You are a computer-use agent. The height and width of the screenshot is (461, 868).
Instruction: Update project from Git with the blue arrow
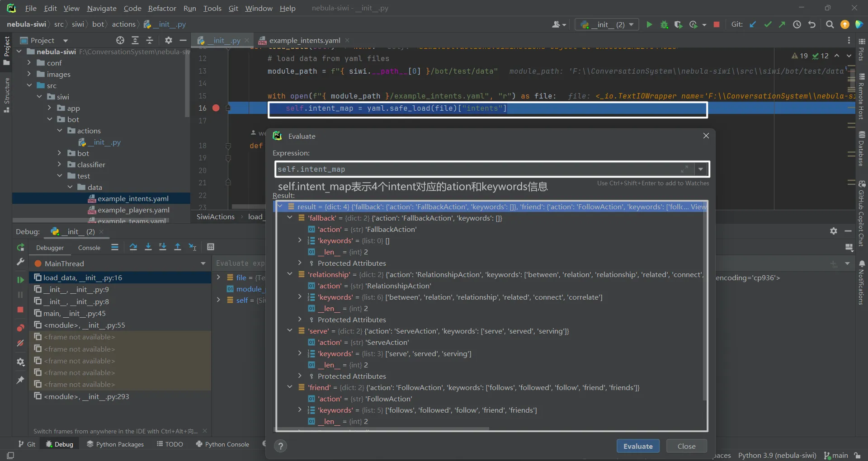click(x=753, y=24)
